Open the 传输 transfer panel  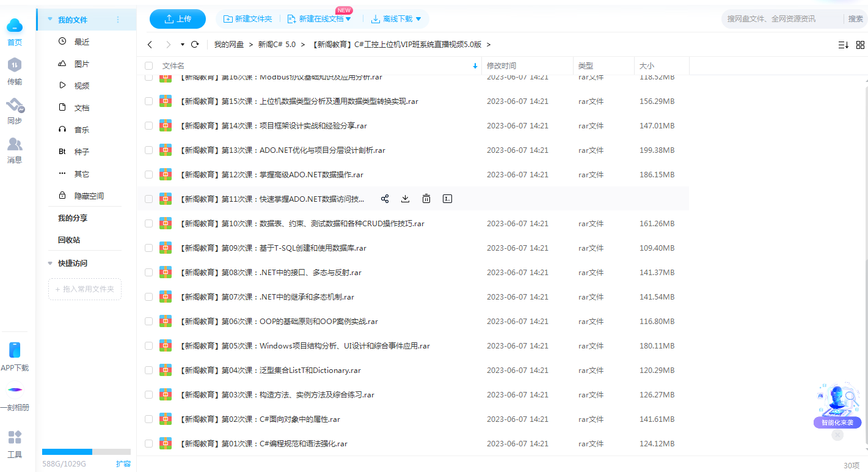click(15, 72)
